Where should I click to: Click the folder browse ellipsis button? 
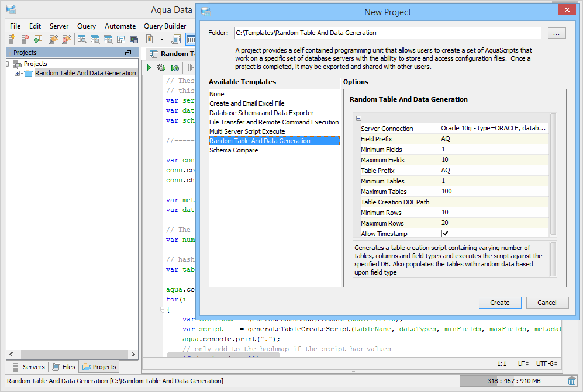(556, 33)
